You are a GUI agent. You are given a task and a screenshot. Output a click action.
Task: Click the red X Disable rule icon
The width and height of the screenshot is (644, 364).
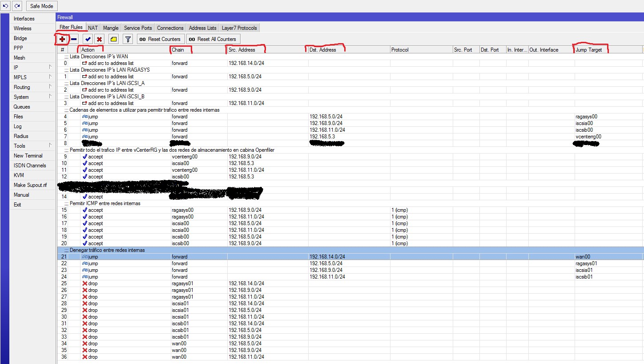[x=100, y=39]
